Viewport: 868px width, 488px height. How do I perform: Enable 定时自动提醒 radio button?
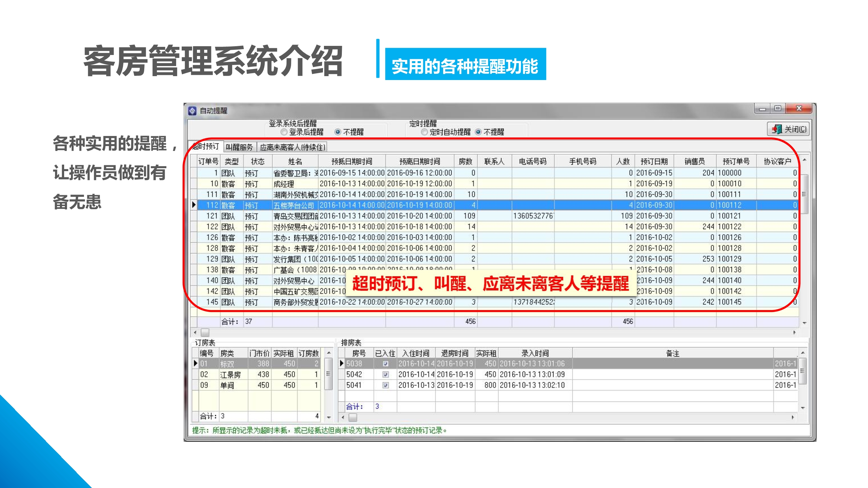(424, 132)
